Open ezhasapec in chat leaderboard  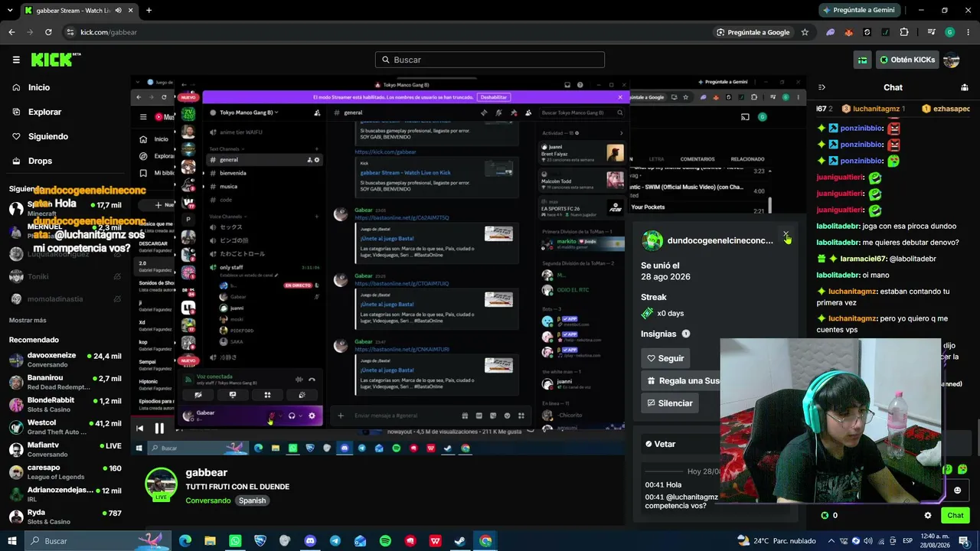(946, 109)
